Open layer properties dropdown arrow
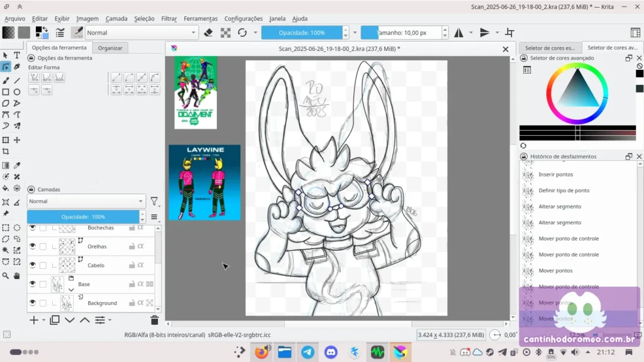 (x=109, y=320)
